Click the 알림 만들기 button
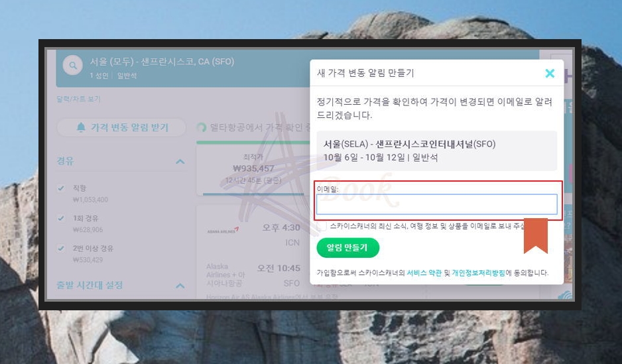The image size is (622, 364). point(348,248)
